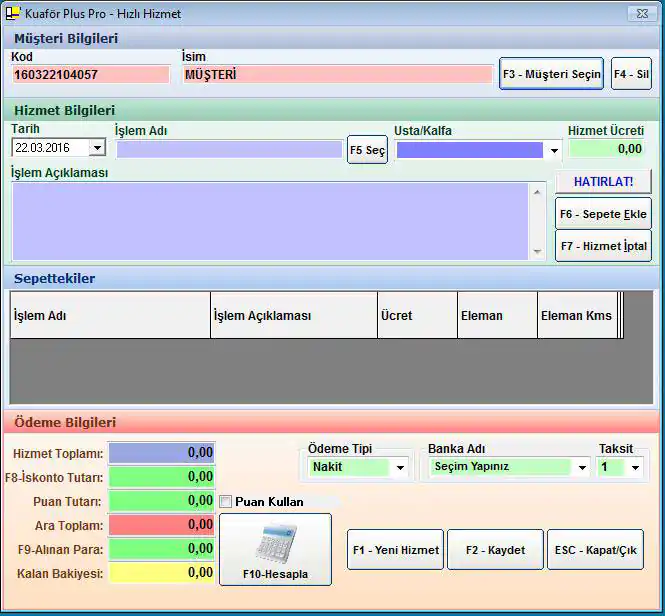Click ESC - Kapat/Çık button

click(595, 550)
